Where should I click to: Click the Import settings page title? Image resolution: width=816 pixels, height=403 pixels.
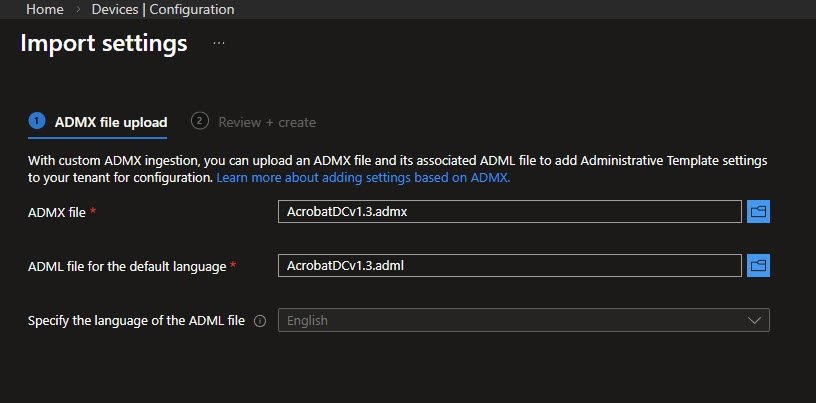[104, 44]
